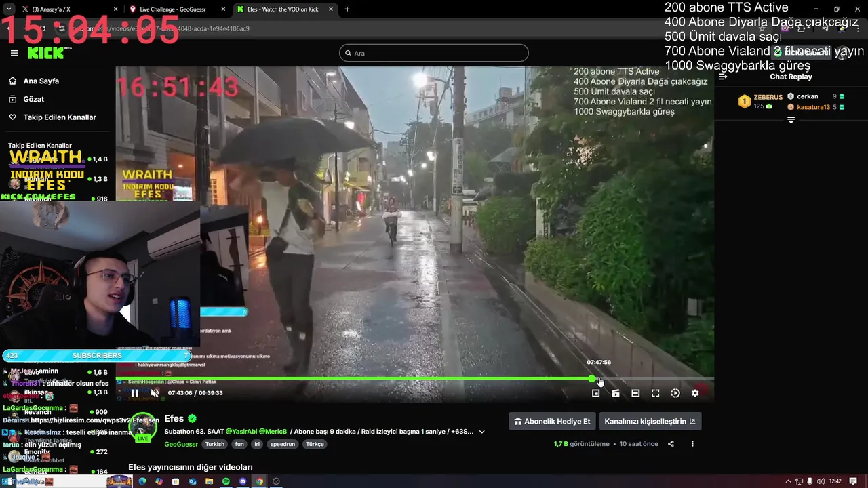Open Spotify from the taskbar
The image size is (868, 488).
tap(226, 481)
